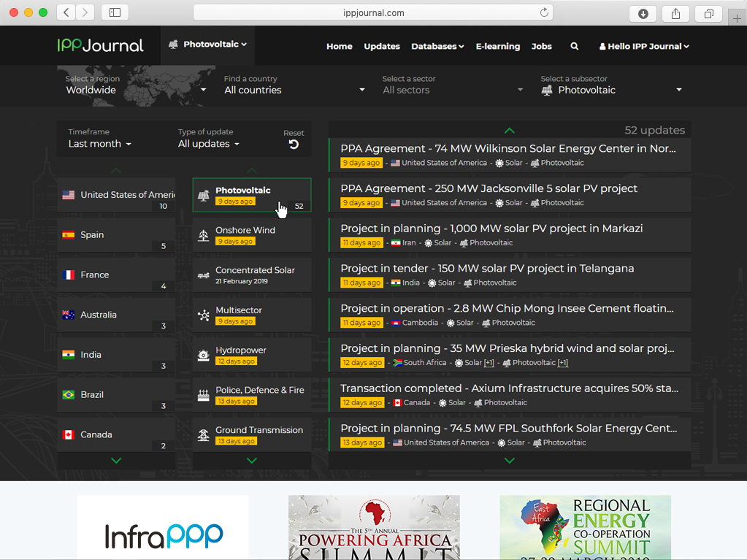Screen dimensions: 747x560
Task: Open the Jacksonville 5 solar PV project update
Action: point(489,188)
